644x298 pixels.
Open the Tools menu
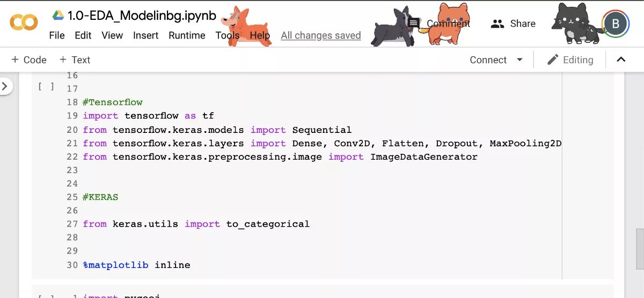coord(228,35)
